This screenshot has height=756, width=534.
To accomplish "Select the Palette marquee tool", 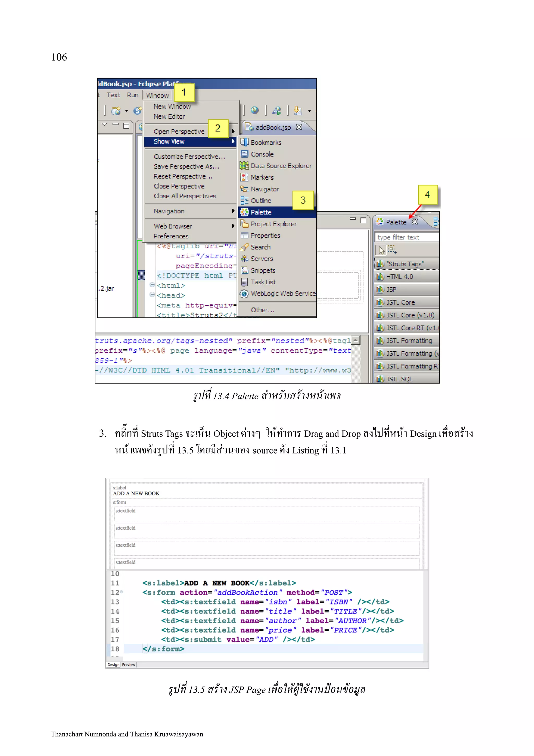I will point(392,250).
